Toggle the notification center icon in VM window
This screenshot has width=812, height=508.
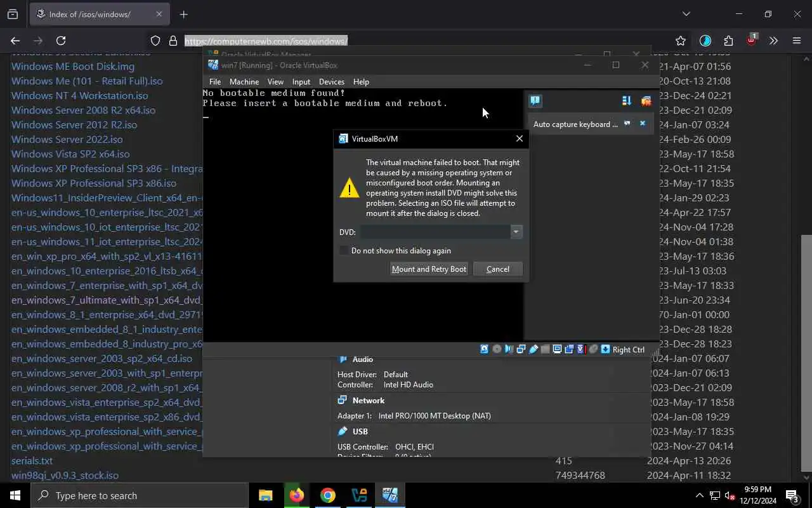pos(535,100)
